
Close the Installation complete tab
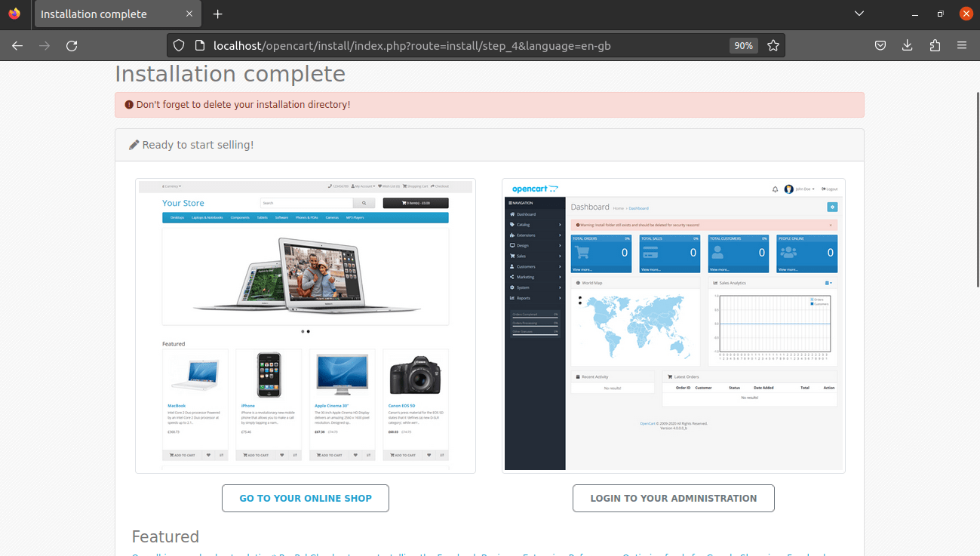[x=189, y=14]
